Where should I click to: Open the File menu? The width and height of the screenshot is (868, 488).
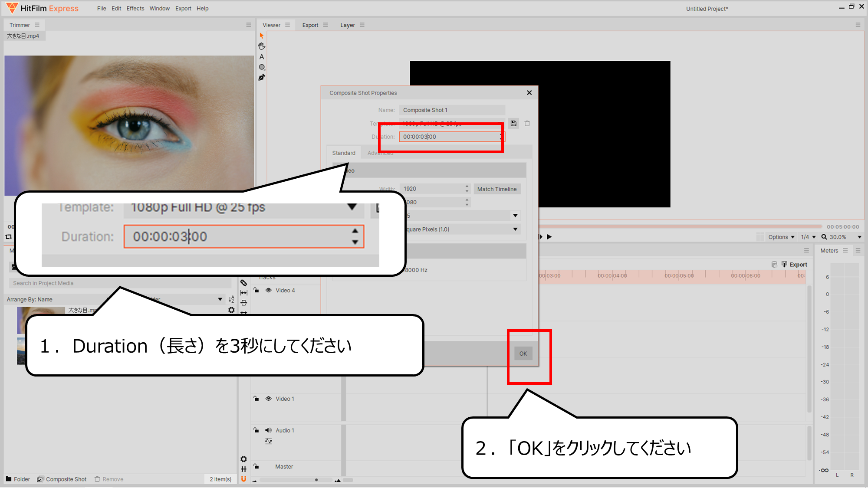coord(102,8)
